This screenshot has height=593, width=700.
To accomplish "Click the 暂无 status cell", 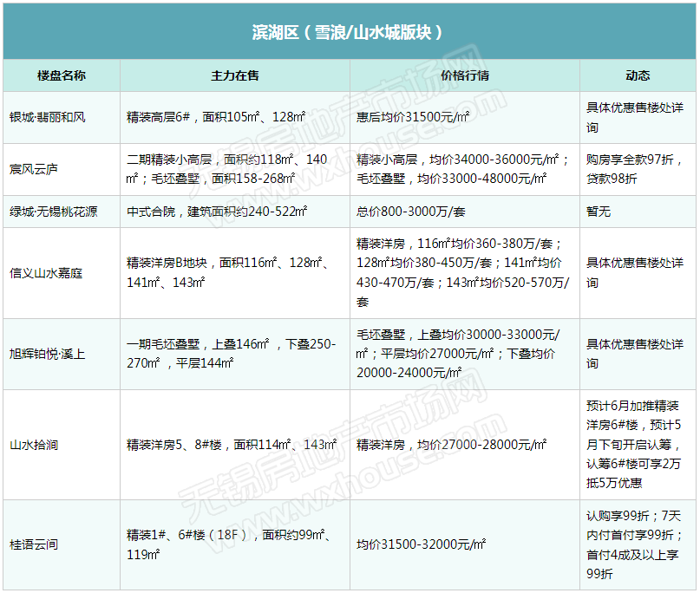I will (x=599, y=211).
